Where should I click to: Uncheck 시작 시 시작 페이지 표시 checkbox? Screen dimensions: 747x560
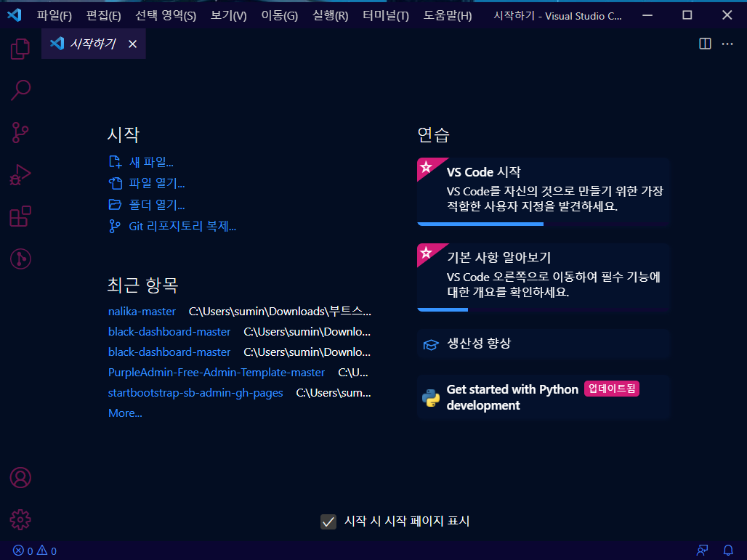pyautogui.click(x=328, y=522)
